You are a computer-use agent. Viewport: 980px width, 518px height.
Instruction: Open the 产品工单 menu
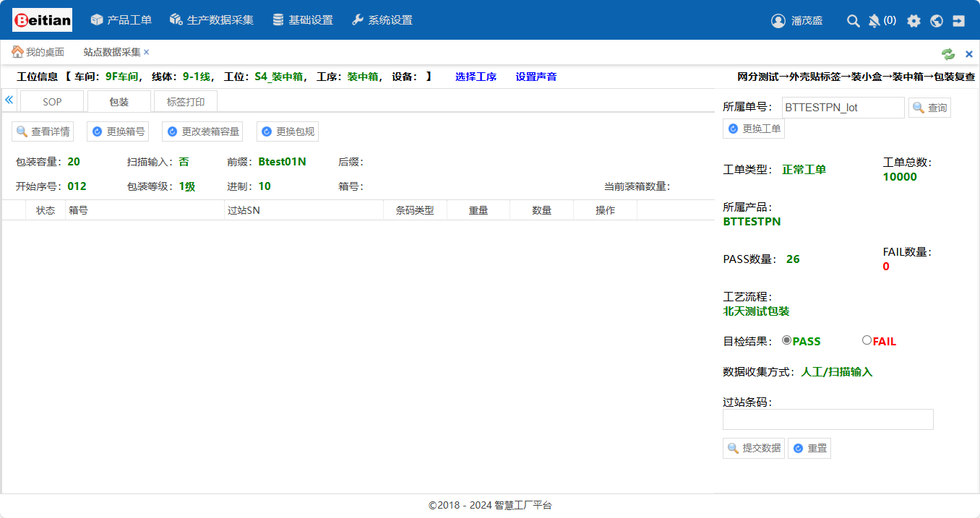click(121, 20)
